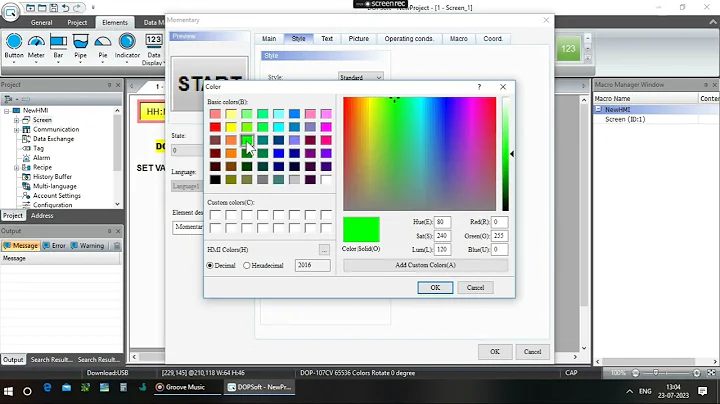Click Hue input field
Screen dimensions: 720x404
pyautogui.click(x=443, y=222)
